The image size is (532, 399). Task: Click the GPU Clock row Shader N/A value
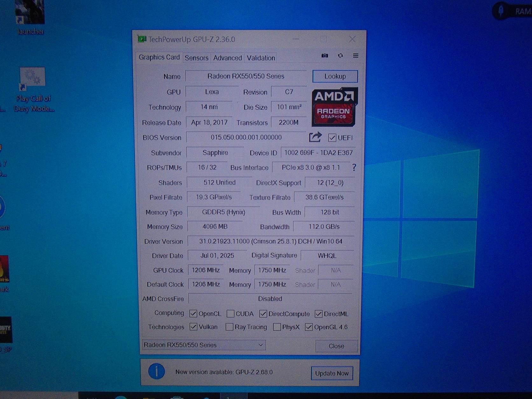coord(336,270)
